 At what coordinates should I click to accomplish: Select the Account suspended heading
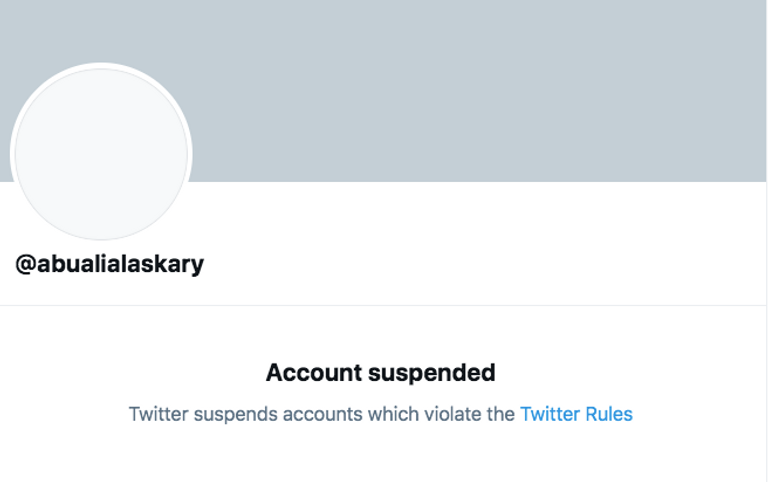tap(380, 372)
